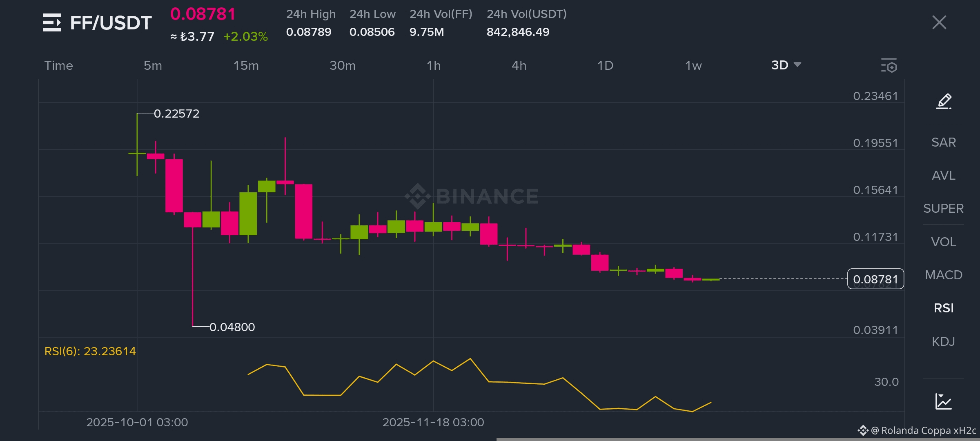Toggle the SAR indicator
Viewport: 980px width, 441px height.
coord(943,142)
